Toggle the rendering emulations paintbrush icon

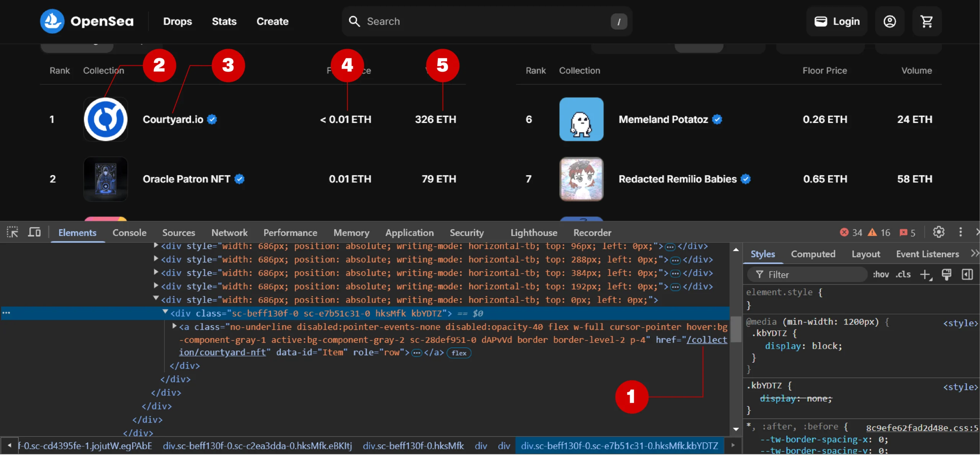(x=946, y=275)
